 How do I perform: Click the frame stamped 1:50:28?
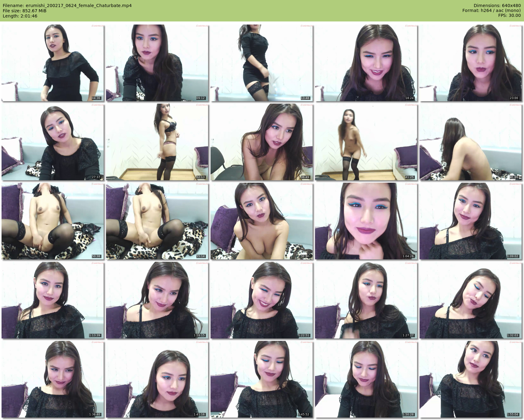(x=366, y=379)
